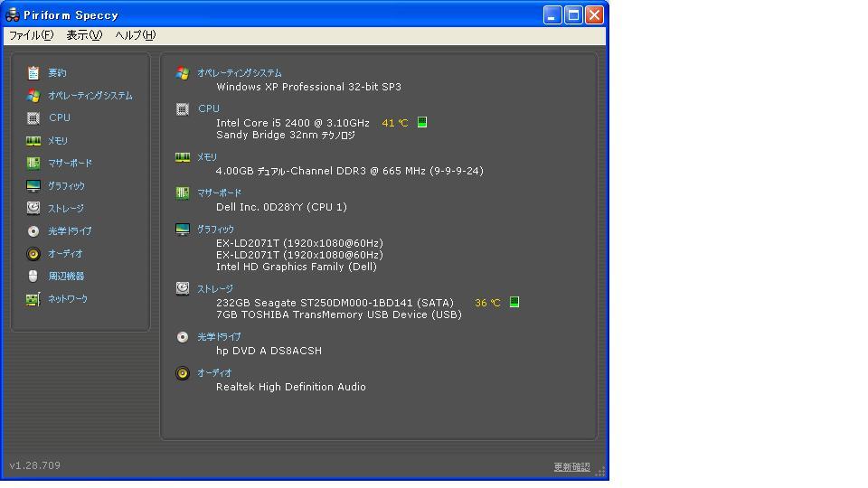Click the motherboard icon in summary pane
Screen dimensions: 868x488
pos(182,193)
